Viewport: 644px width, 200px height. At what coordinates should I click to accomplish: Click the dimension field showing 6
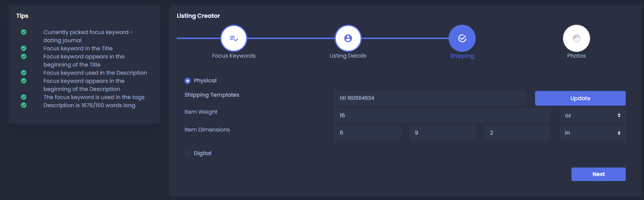coord(368,133)
